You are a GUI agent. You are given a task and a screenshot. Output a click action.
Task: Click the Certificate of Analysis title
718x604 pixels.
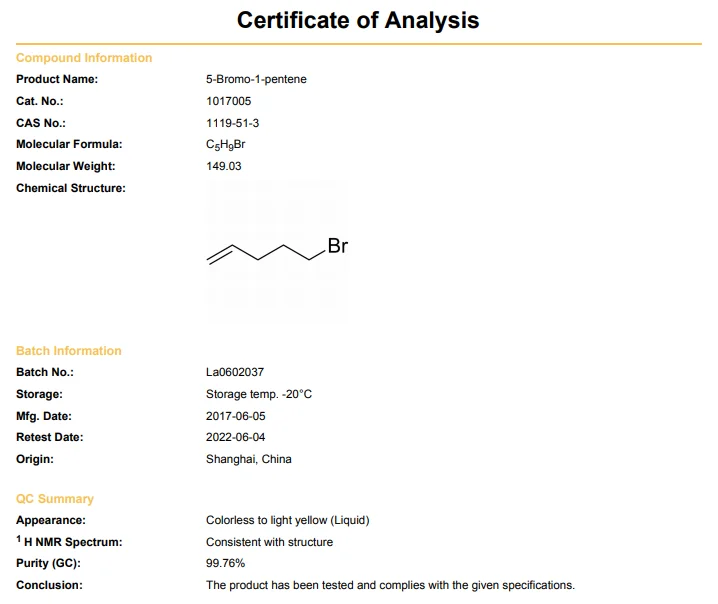(x=358, y=20)
